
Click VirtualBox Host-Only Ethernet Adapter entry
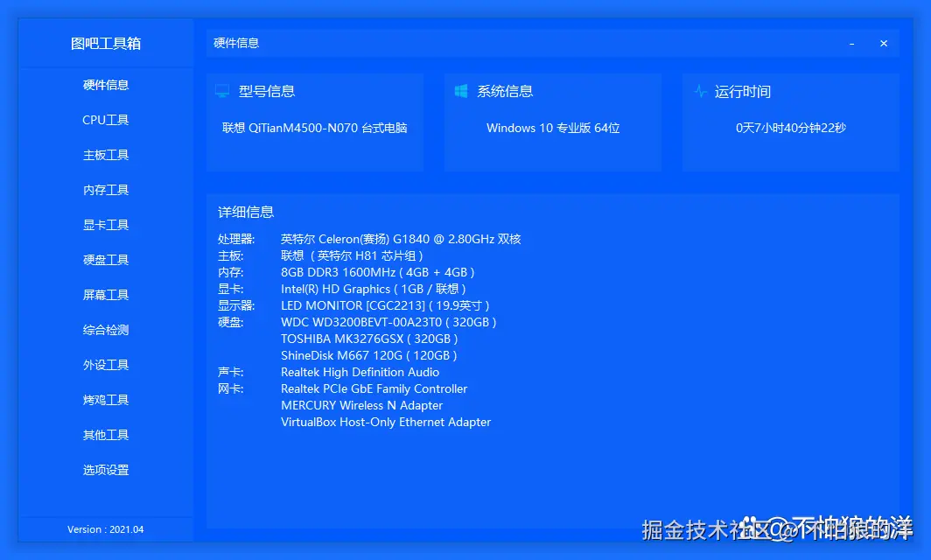point(386,422)
